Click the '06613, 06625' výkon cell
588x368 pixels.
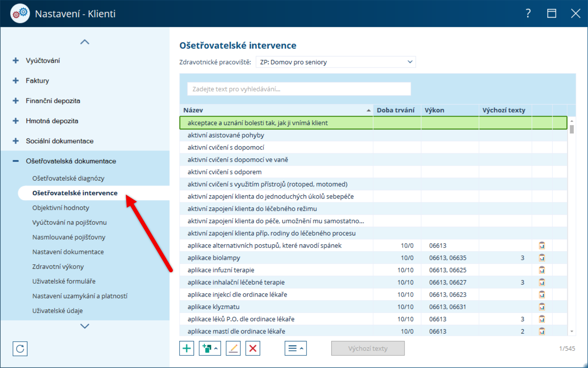[448, 270]
